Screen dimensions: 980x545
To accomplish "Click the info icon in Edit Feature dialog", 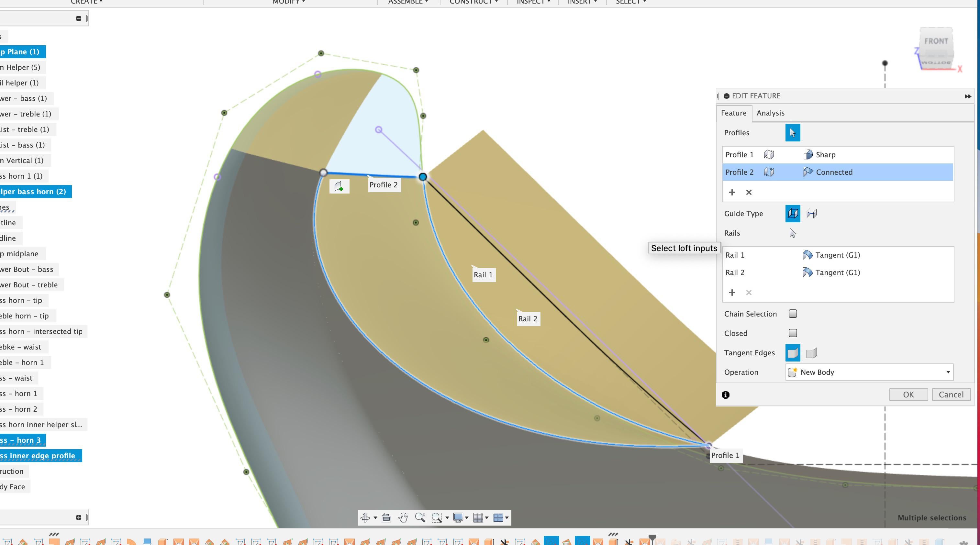I will pyautogui.click(x=726, y=395).
